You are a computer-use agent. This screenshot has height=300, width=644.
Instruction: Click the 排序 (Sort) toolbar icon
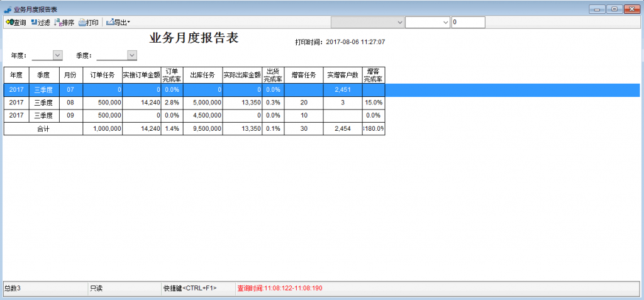tap(64, 23)
